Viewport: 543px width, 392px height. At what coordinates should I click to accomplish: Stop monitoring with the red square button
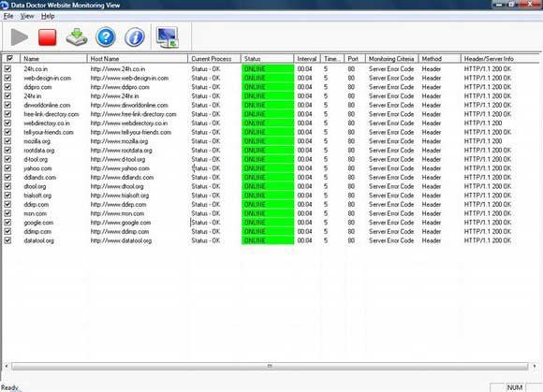pos(48,37)
